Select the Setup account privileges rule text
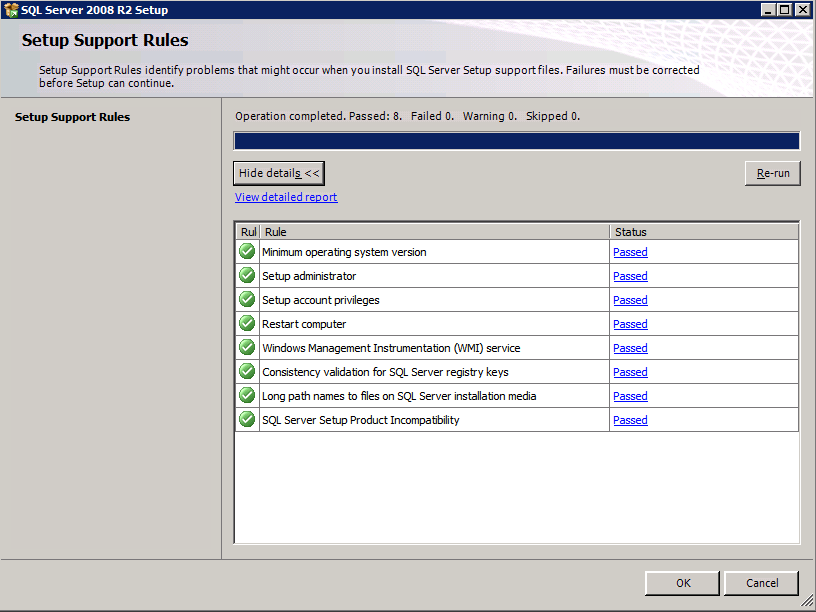816x612 pixels. pos(321,300)
